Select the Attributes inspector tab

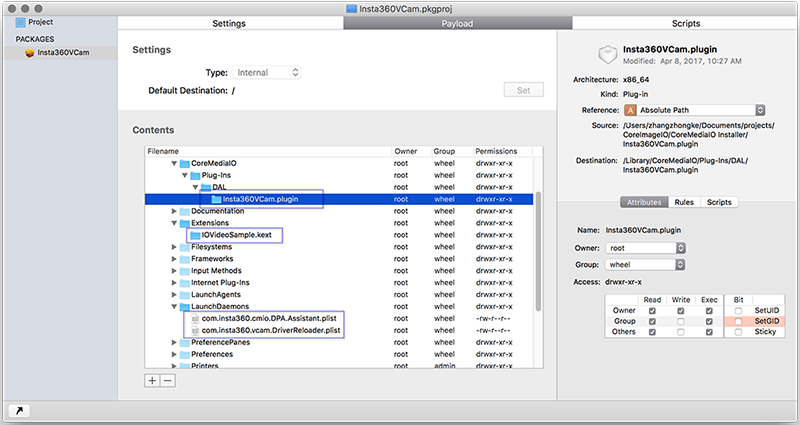click(644, 203)
